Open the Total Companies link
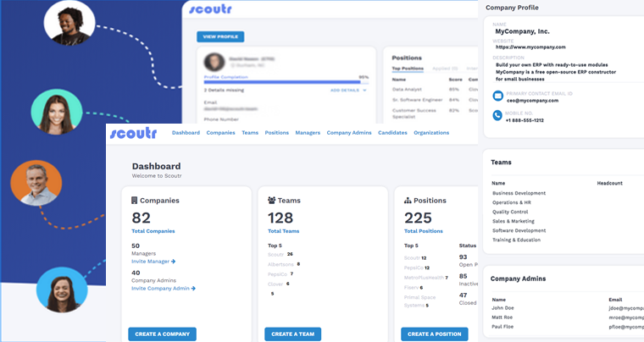 tap(153, 231)
